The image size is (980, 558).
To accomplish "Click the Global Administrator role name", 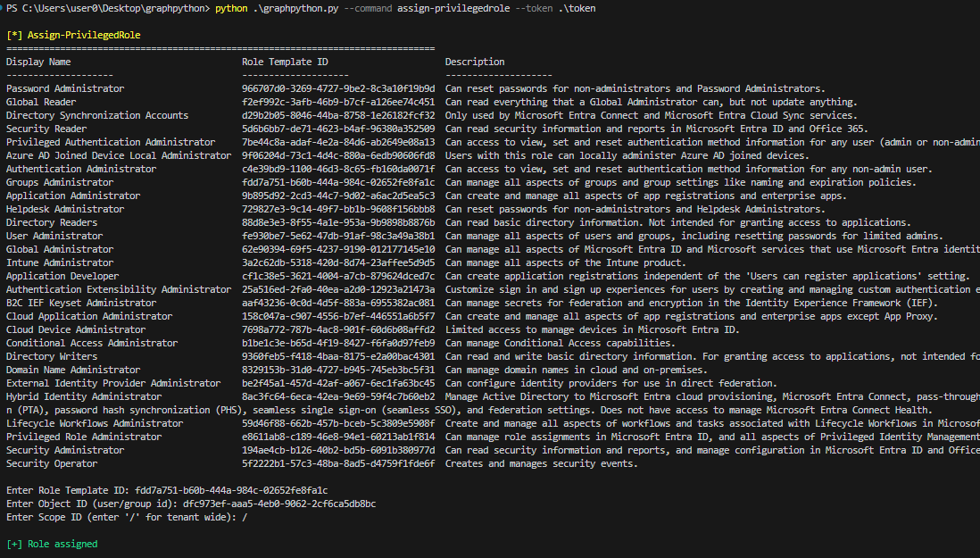I will [60, 249].
